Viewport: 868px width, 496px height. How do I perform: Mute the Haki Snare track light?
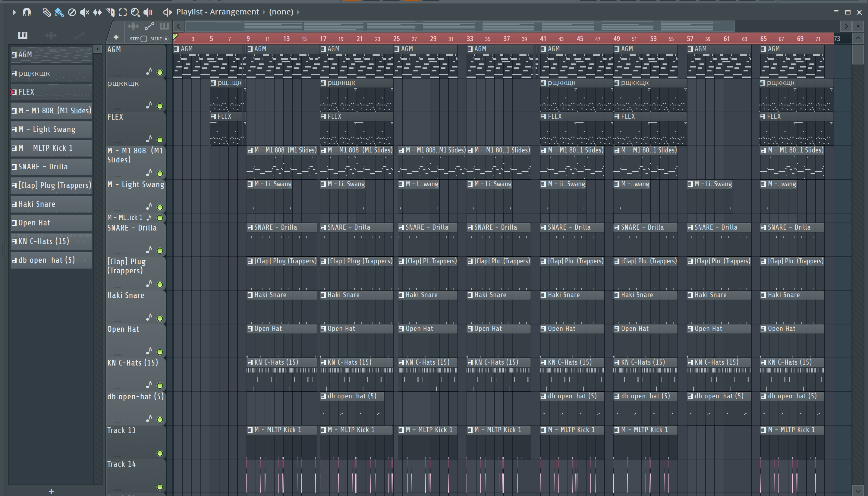pyautogui.click(x=160, y=318)
